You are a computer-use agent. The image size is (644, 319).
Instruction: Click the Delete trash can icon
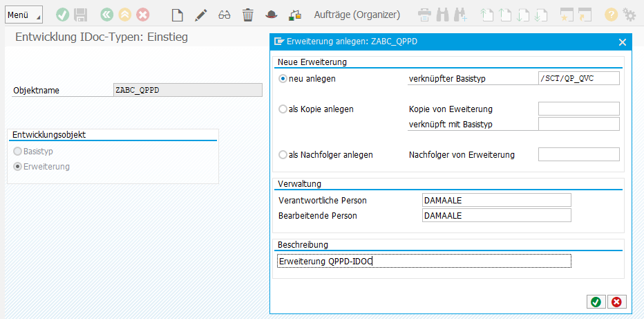point(247,15)
